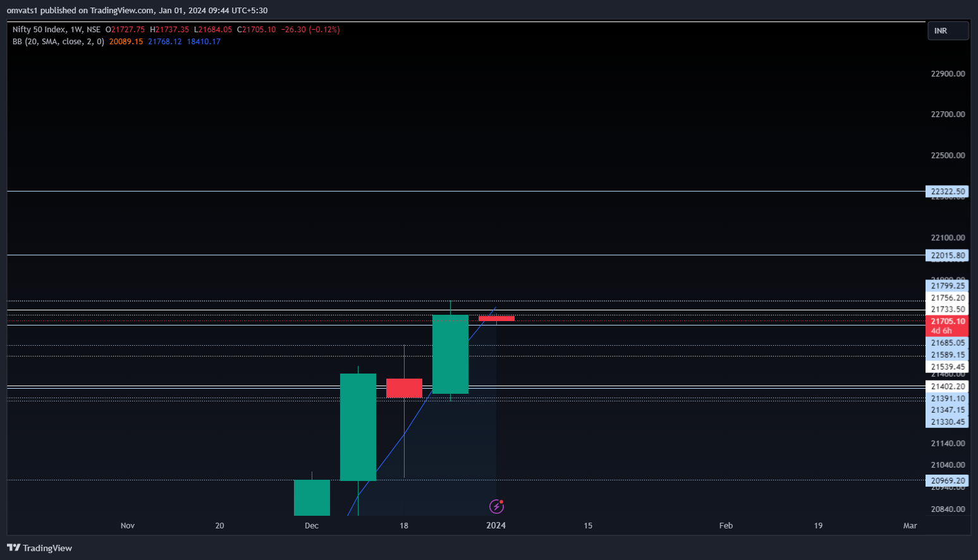Click the 21733.50 price level label
The width and height of the screenshot is (978, 560).
click(947, 309)
